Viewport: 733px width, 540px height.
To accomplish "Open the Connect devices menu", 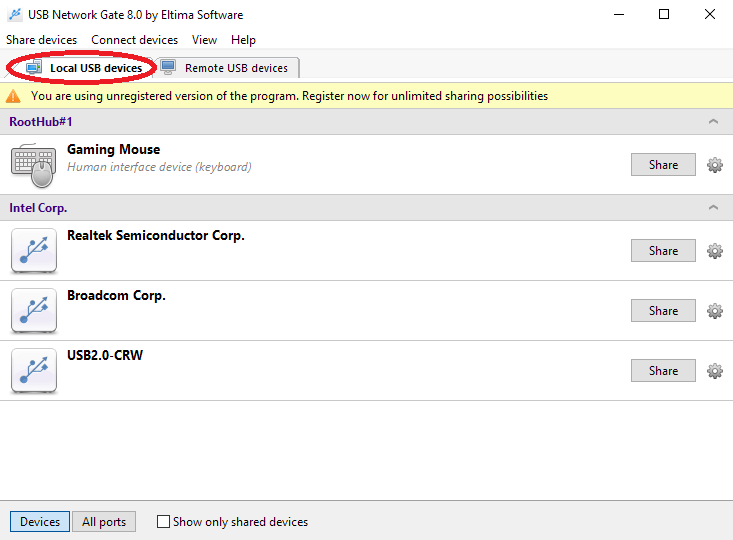I will click(134, 40).
